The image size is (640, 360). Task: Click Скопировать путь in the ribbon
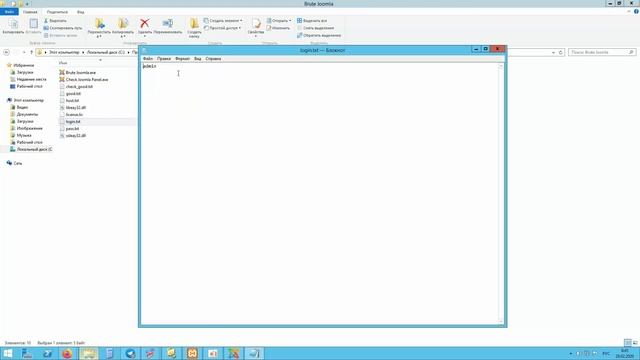click(63, 28)
